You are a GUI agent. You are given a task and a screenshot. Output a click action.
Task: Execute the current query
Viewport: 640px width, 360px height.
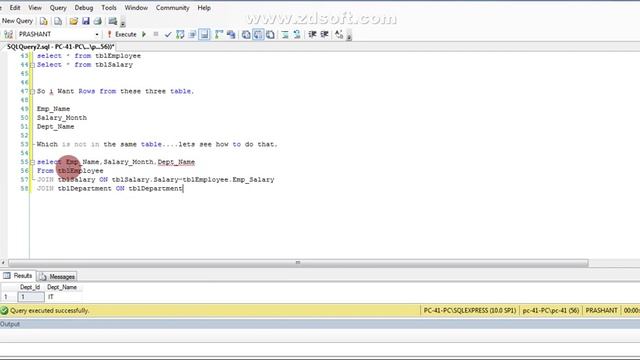coord(122,35)
